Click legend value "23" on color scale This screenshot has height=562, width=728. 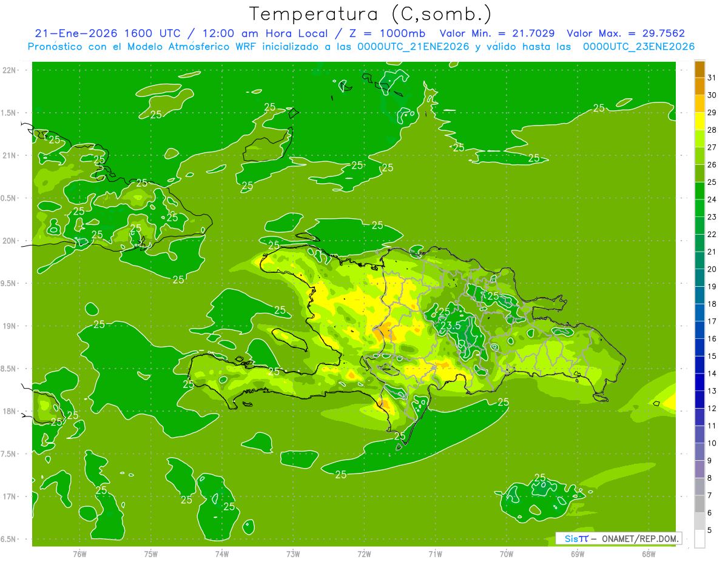coord(712,217)
